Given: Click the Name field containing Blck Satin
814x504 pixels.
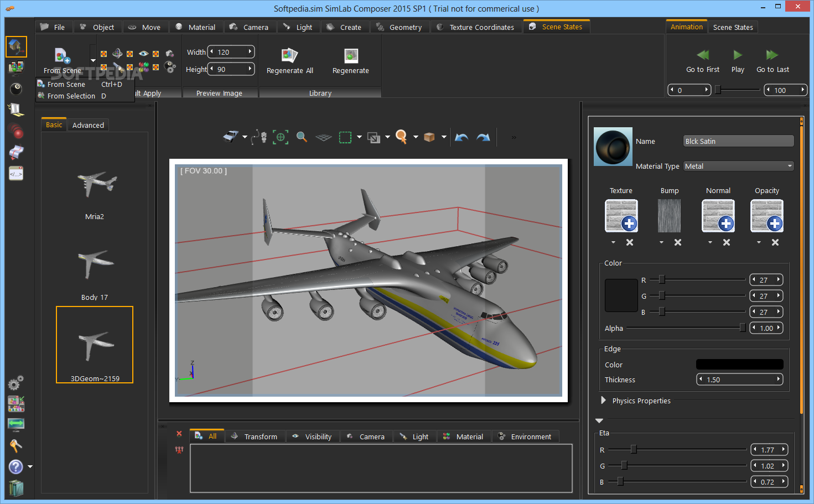Looking at the screenshot, I should click(x=739, y=141).
